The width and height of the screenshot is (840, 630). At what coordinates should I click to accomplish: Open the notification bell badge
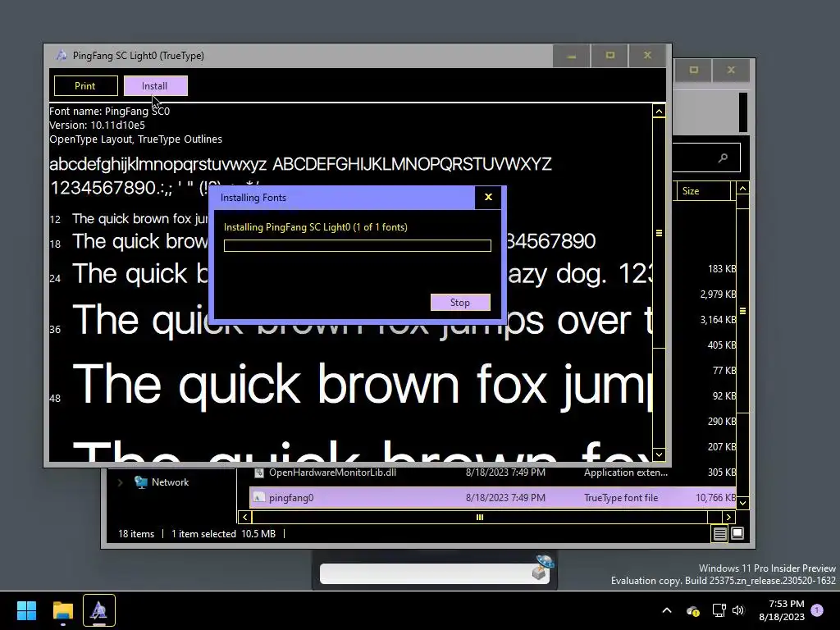817,610
